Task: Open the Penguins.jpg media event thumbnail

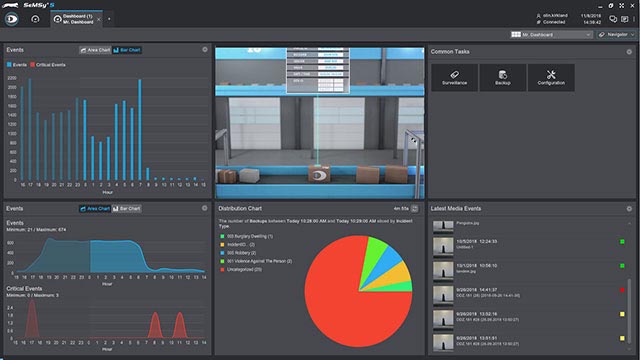Action: pyautogui.click(x=443, y=226)
